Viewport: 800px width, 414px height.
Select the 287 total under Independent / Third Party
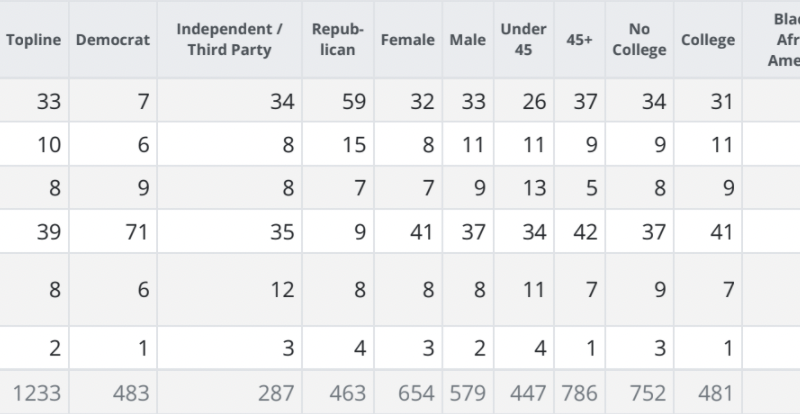(x=276, y=394)
